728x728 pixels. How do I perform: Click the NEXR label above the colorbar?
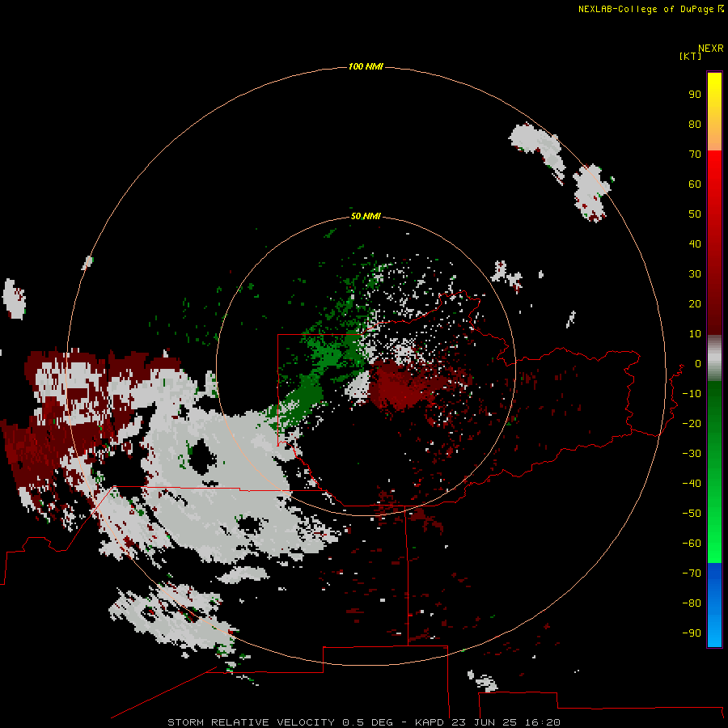pyautogui.click(x=711, y=49)
